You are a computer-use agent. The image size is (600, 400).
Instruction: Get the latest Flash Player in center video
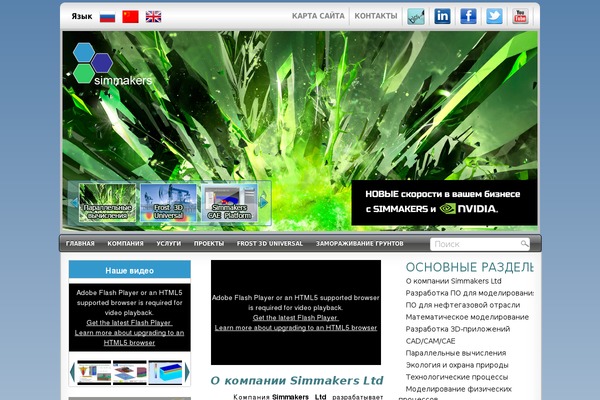pos(296,318)
